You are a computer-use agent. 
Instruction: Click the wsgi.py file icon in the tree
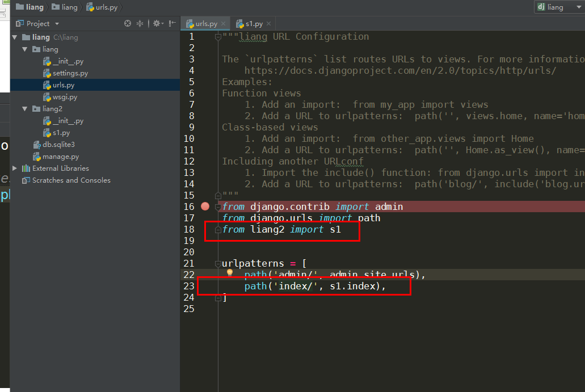(x=47, y=98)
